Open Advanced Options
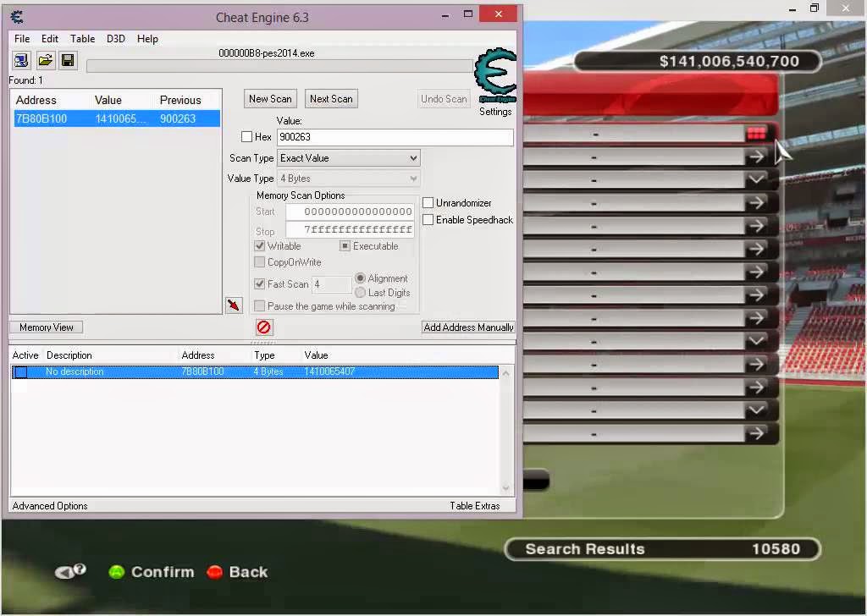This screenshot has width=867, height=616. [50, 505]
